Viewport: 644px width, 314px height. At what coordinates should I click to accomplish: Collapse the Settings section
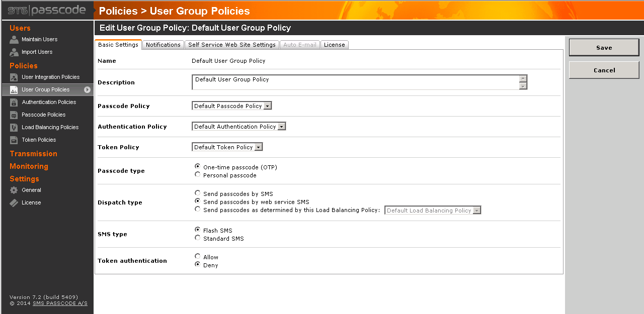(24, 179)
